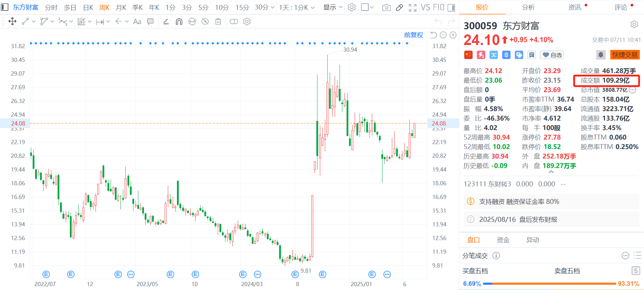Click the F10 company info button
The image size is (644, 290).
tap(439, 7)
